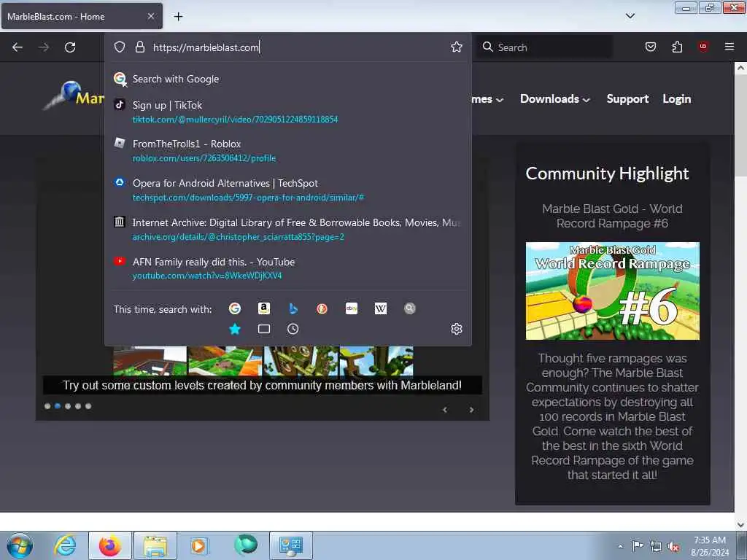The width and height of the screenshot is (747, 560).
Task: Open Marble Blast Gold World Record Rampage #6 title
Action: pos(612,216)
